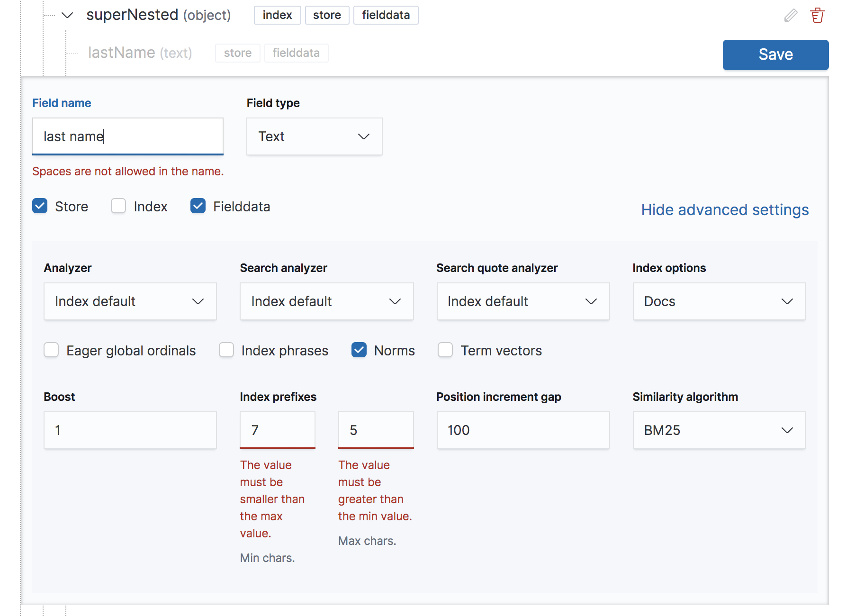The image size is (846, 616).
Task: Click Hide advanced settings link
Action: point(724,210)
